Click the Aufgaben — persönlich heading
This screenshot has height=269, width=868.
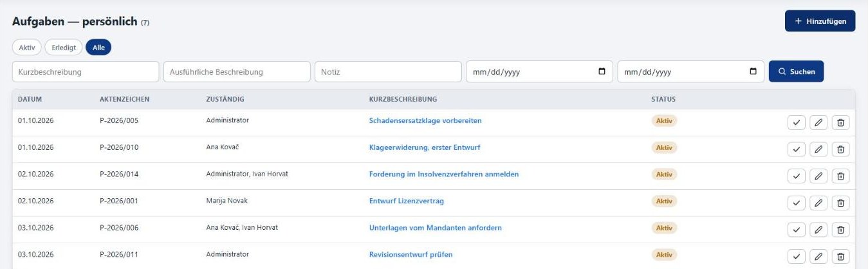pos(75,22)
